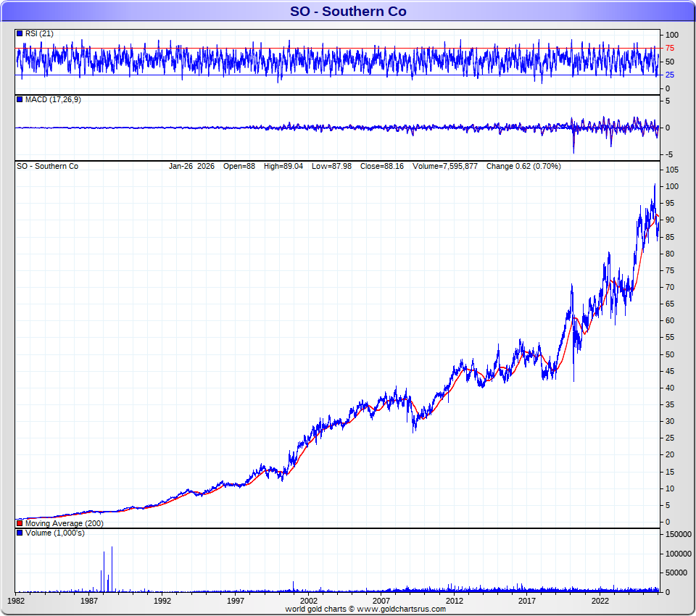Click the red 75 level on RSI axis

click(x=671, y=49)
